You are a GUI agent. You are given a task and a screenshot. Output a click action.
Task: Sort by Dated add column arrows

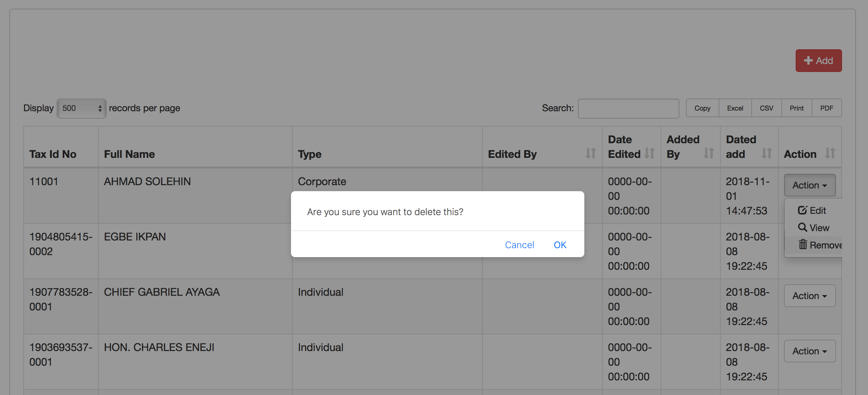767,154
